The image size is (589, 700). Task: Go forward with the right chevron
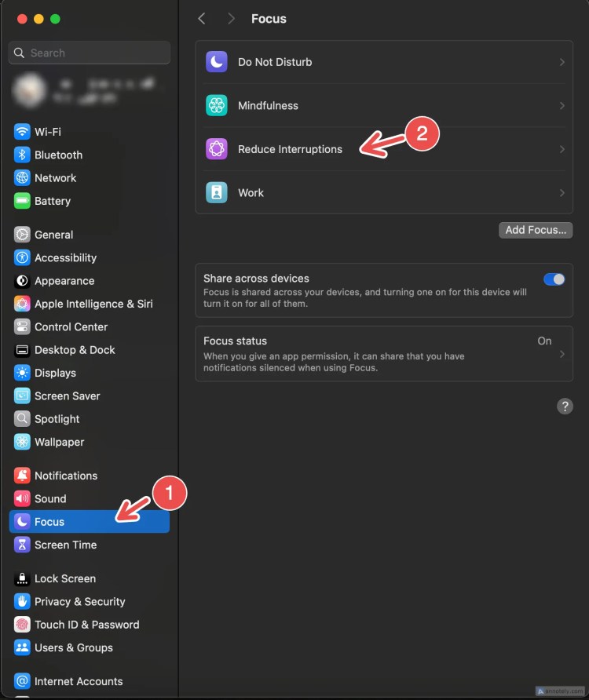[x=231, y=19]
